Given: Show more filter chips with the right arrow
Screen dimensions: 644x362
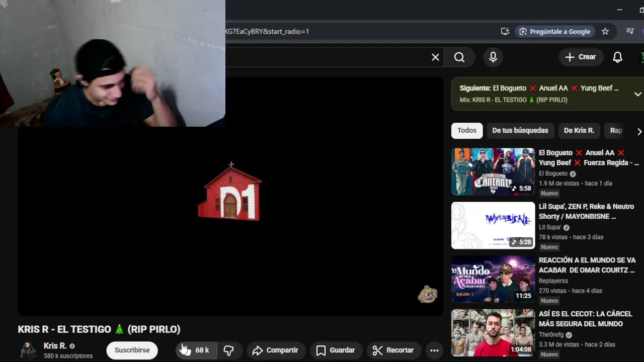Looking at the screenshot, I should coord(639,131).
